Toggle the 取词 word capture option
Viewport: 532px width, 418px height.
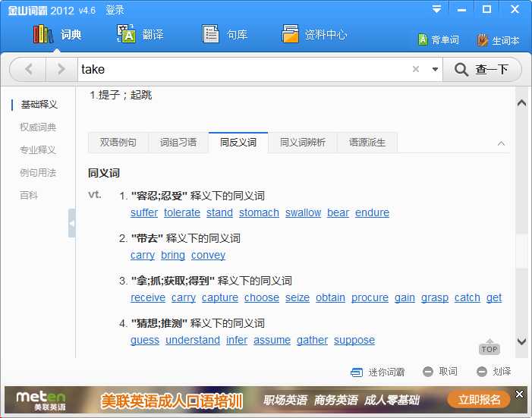[x=440, y=372]
